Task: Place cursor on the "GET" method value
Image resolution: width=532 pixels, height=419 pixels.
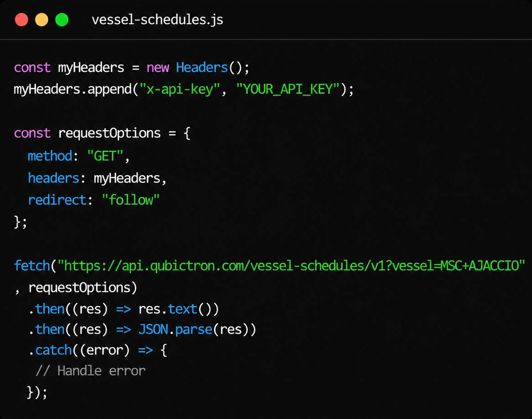Action: click(x=105, y=156)
